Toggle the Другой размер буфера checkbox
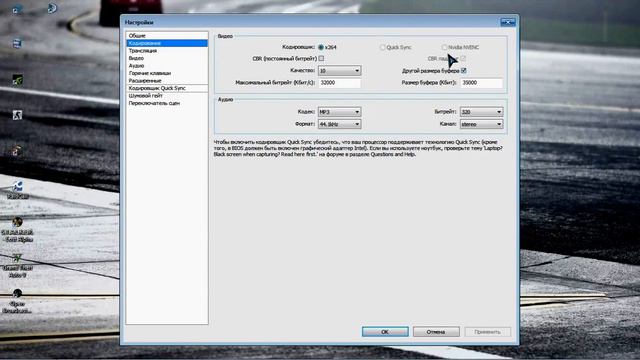 pyautogui.click(x=464, y=71)
